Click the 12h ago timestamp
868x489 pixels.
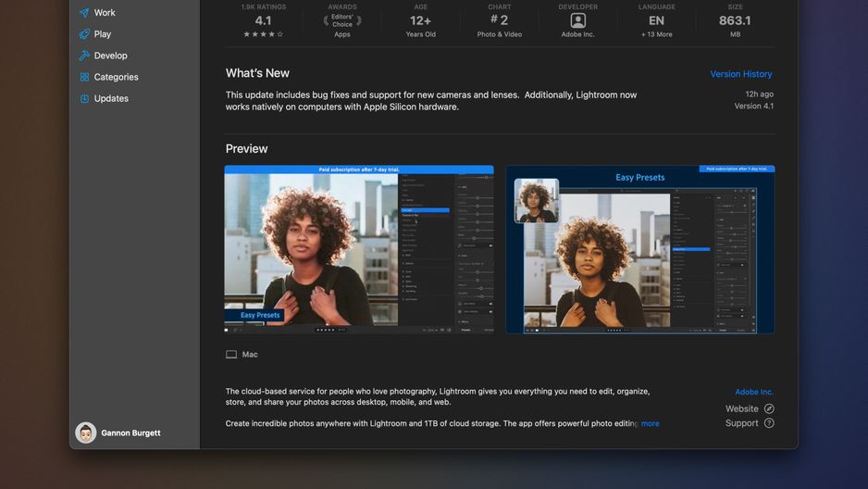pos(760,94)
